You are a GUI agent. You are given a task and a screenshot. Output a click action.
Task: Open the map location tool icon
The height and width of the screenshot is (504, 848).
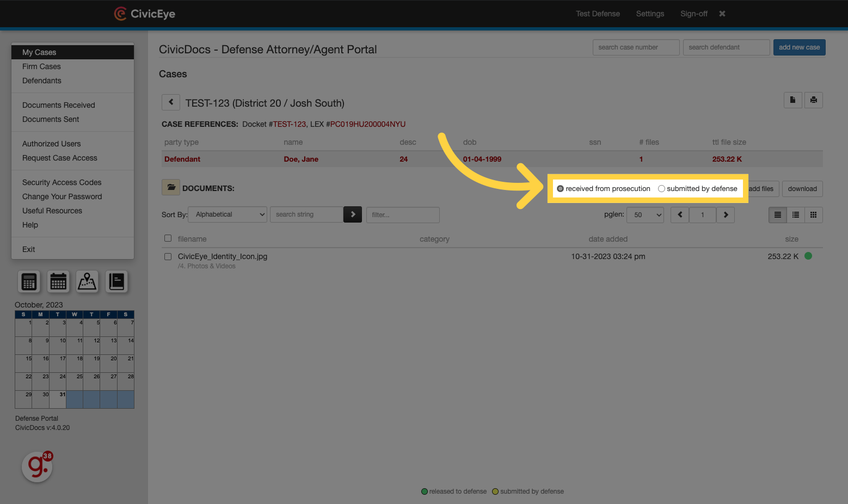click(x=87, y=281)
